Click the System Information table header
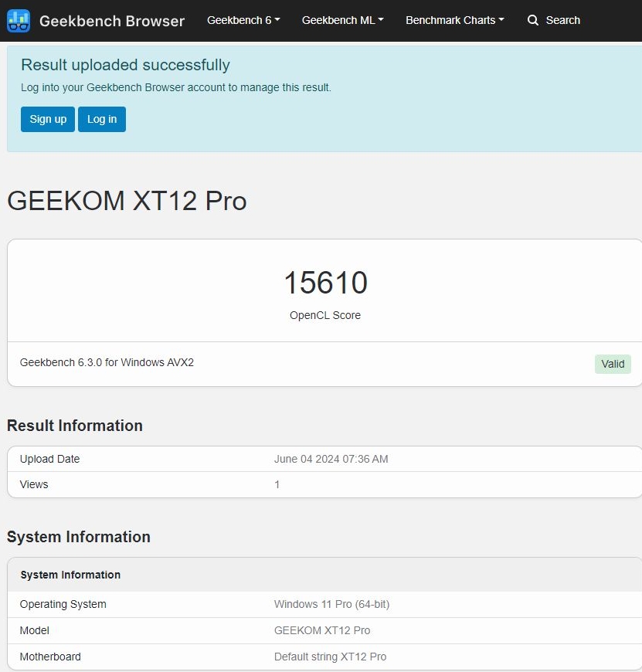Image resolution: width=642 pixels, height=672 pixels. point(70,575)
